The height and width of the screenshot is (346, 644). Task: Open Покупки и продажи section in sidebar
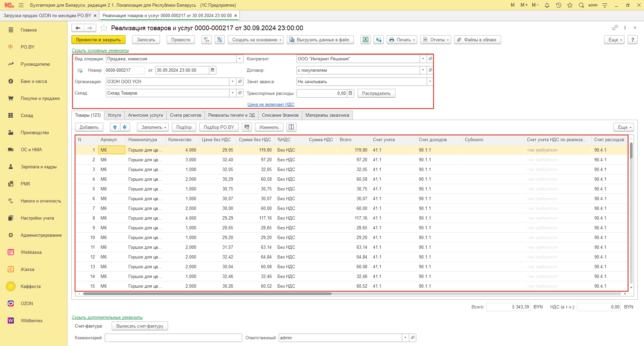34,98
